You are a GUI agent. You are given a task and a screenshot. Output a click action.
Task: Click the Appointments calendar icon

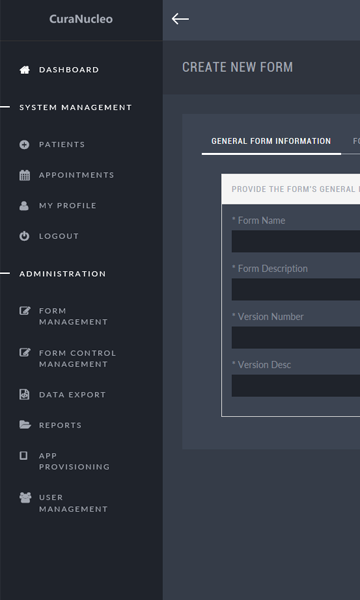click(x=24, y=175)
